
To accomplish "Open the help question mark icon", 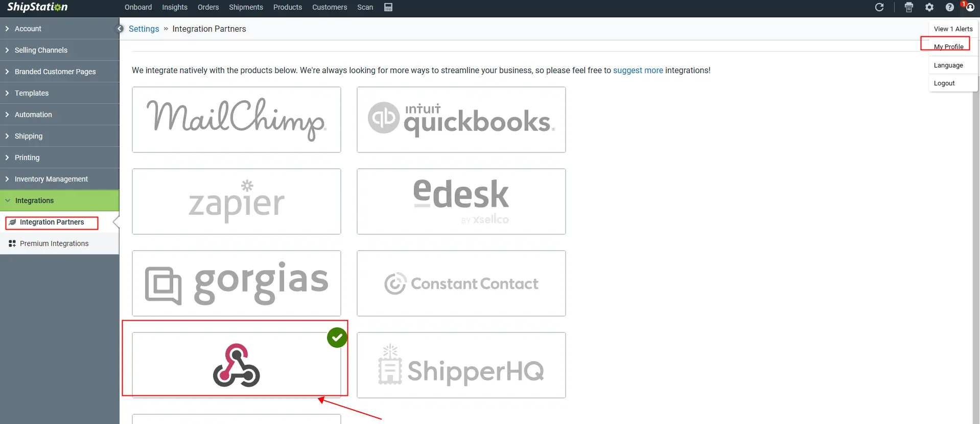I will pyautogui.click(x=950, y=7).
